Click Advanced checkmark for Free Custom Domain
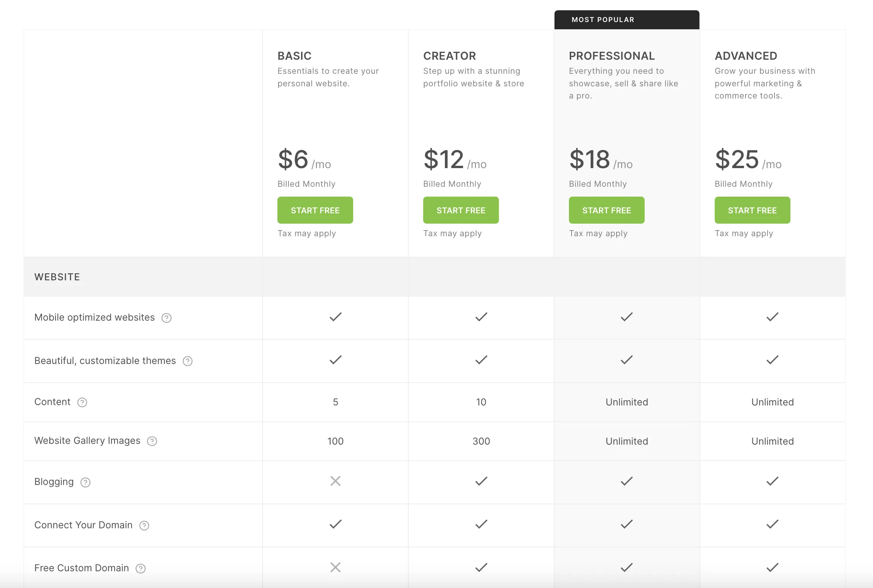This screenshot has width=873, height=588. pyautogui.click(x=773, y=567)
